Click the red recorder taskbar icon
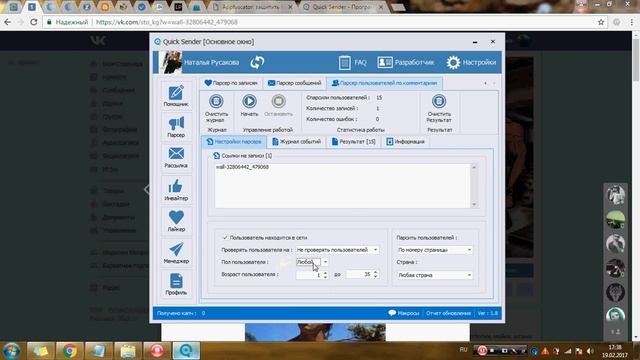 pos(157,351)
